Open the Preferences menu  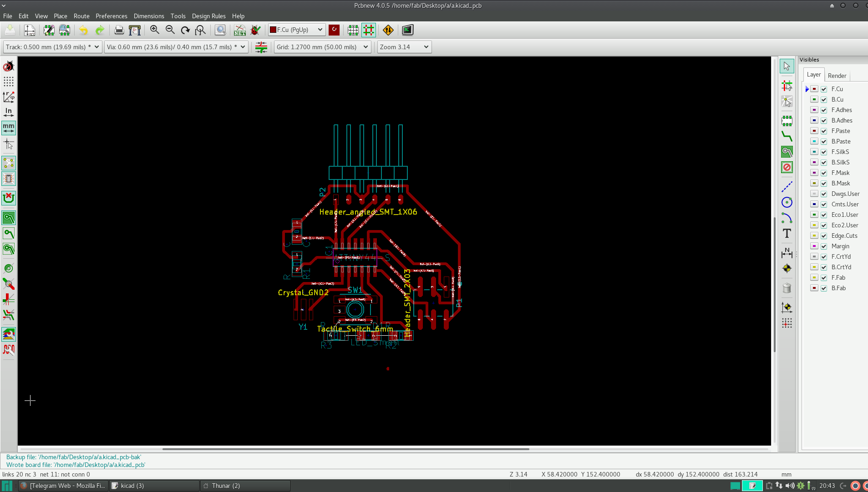tap(112, 16)
